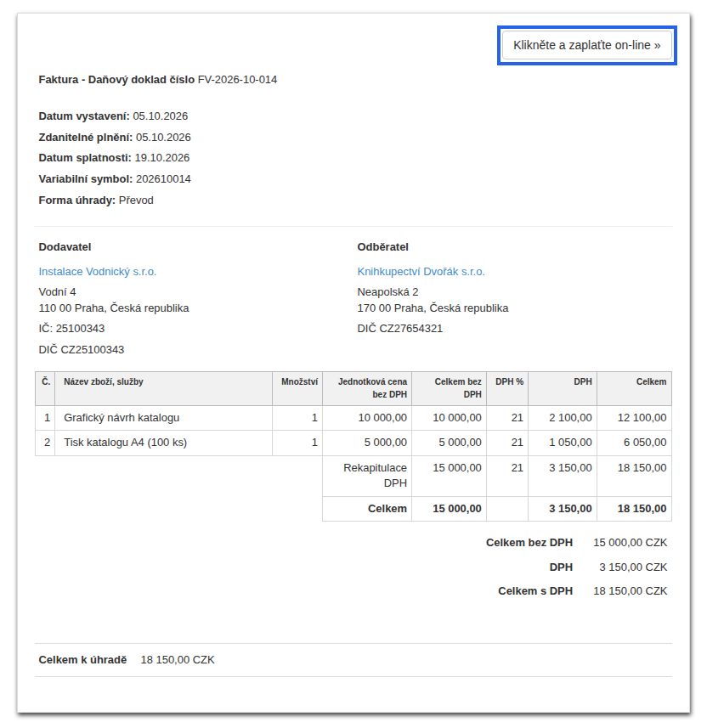Click customer 'DIČ CZ27654321'
This screenshot has width=707, height=728.
[400, 329]
